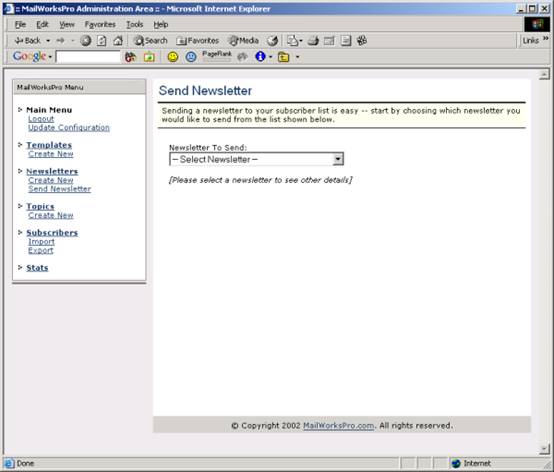Open the Favorites menu
This screenshot has width=554, height=472.
click(x=100, y=25)
